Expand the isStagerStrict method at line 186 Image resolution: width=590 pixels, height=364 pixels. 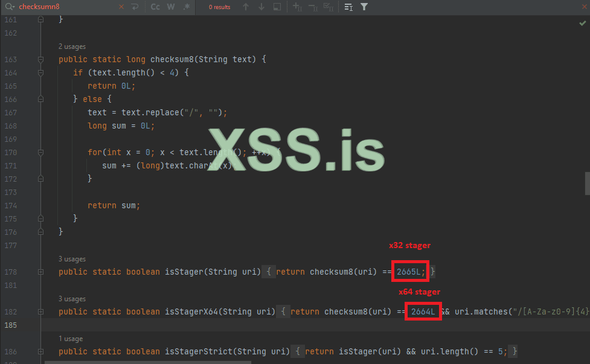click(40, 351)
